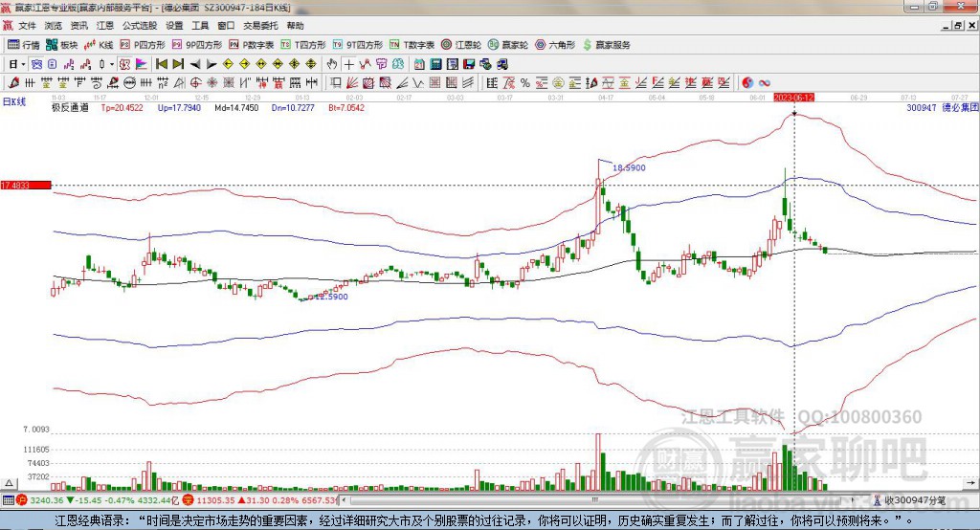Open the 江恩 menu
Image resolution: width=980 pixels, height=530 pixels.
tap(105, 26)
